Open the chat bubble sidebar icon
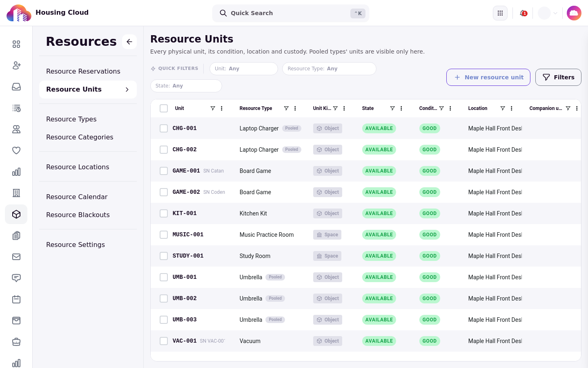The height and width of the screenshot is (368, 588). (x=16, y=278)
